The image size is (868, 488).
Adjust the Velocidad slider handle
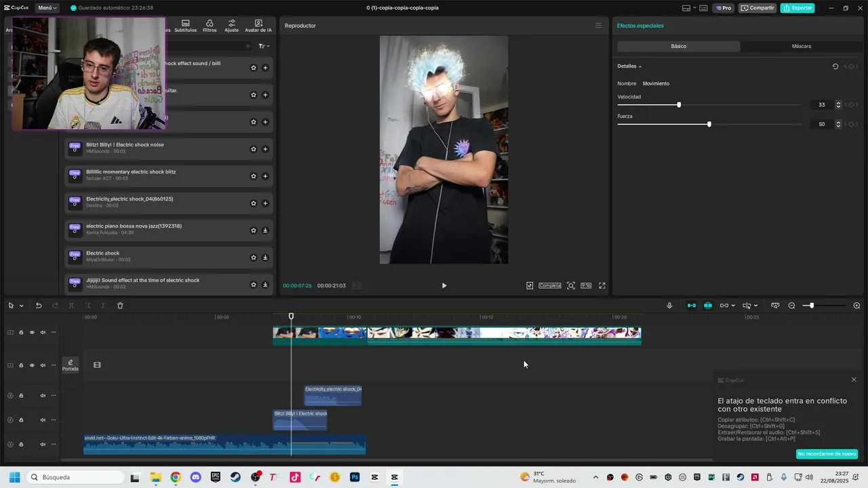click(679, 105)
